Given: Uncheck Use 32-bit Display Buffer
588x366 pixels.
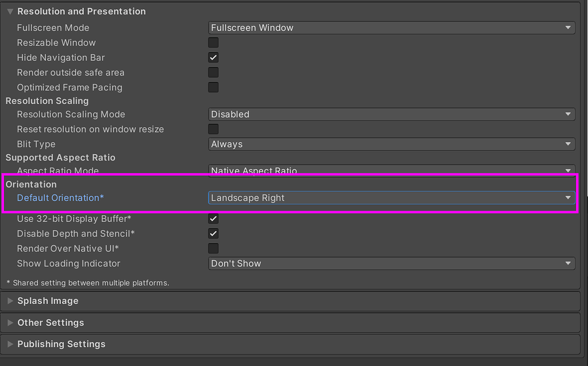Looking at the screenshot, I should click(x=213, y=219).
